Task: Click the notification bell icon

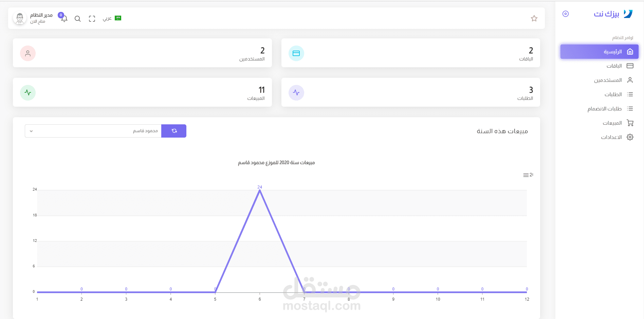Action: (64, 19)
